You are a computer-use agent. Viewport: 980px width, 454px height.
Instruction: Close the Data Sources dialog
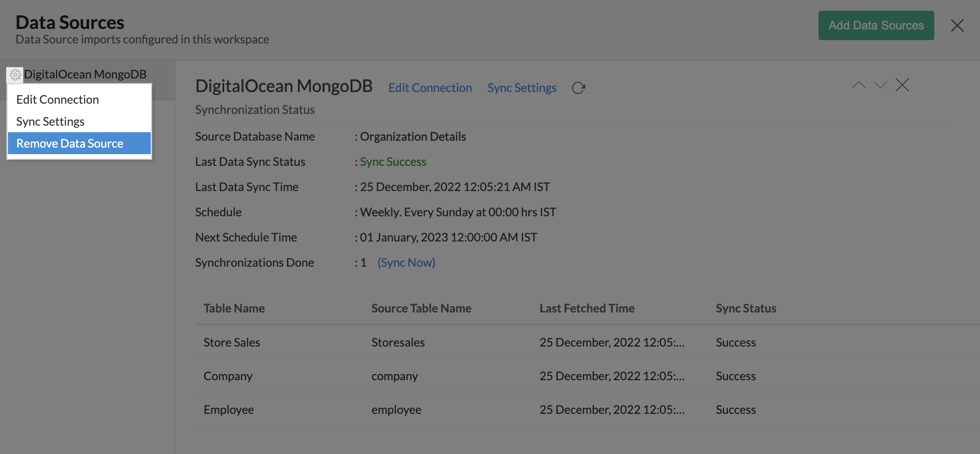point(957,26)
